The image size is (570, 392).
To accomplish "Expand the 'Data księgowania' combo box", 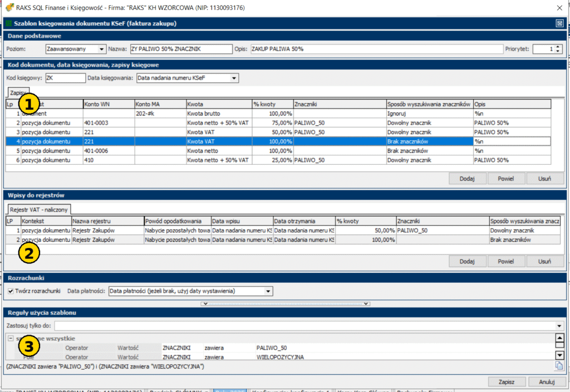I will pos(234,78).
